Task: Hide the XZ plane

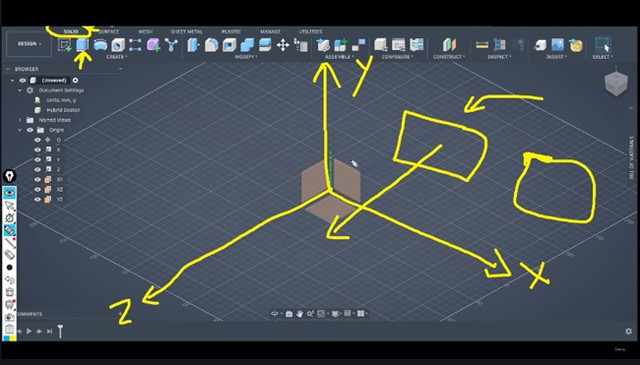Action: click(x=38, y=189)
